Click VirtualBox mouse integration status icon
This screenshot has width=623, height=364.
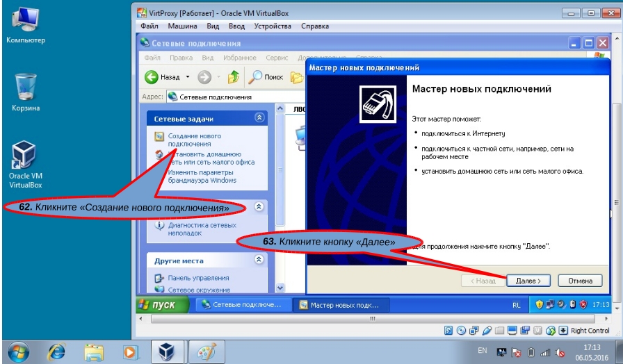(550, 330)
